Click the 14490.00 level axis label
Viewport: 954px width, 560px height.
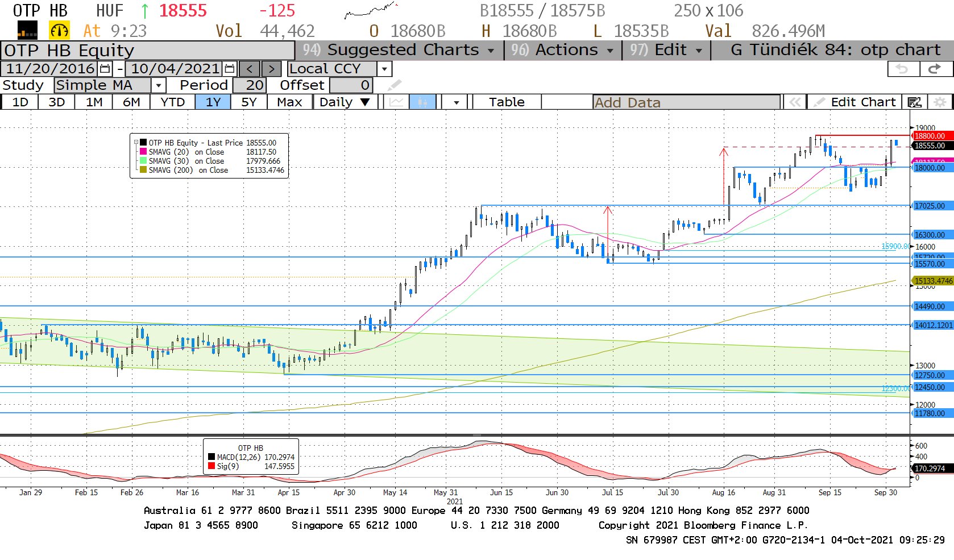(x=932, y=306)
